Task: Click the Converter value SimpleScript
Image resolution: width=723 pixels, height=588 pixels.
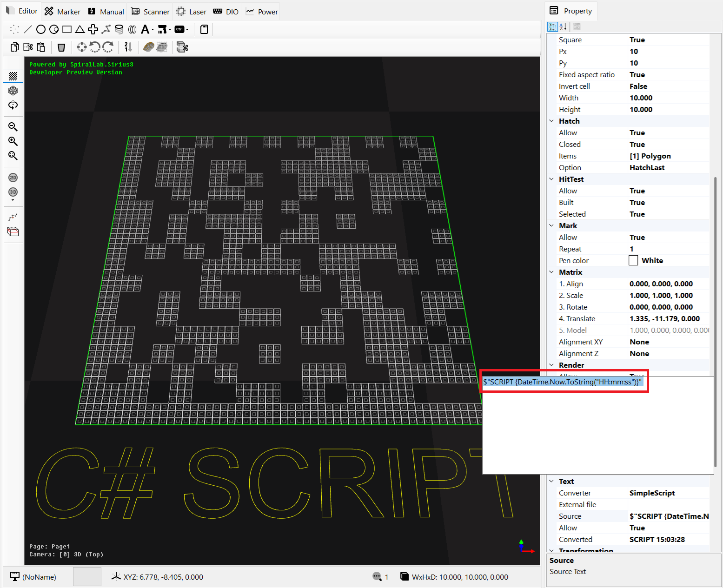Action: click(652, 493)
